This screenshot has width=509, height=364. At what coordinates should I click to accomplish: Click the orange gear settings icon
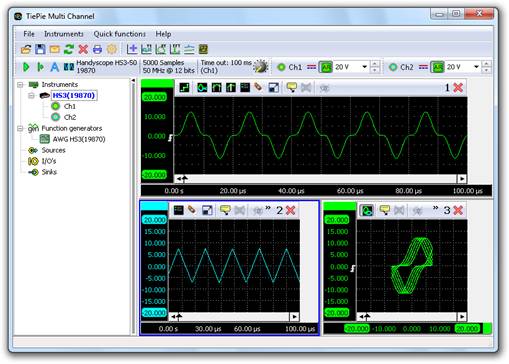pos(112,49)
